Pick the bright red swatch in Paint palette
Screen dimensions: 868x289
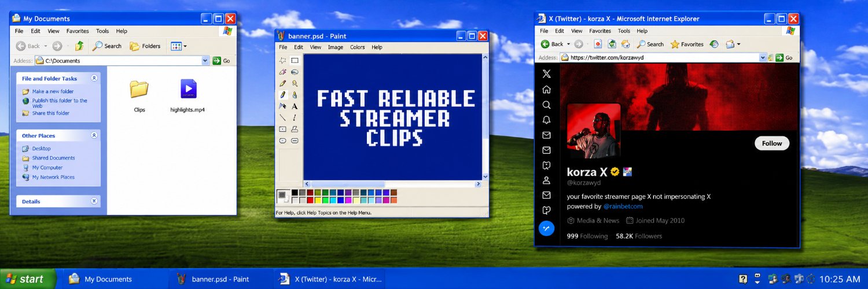[x=310, y=200]
